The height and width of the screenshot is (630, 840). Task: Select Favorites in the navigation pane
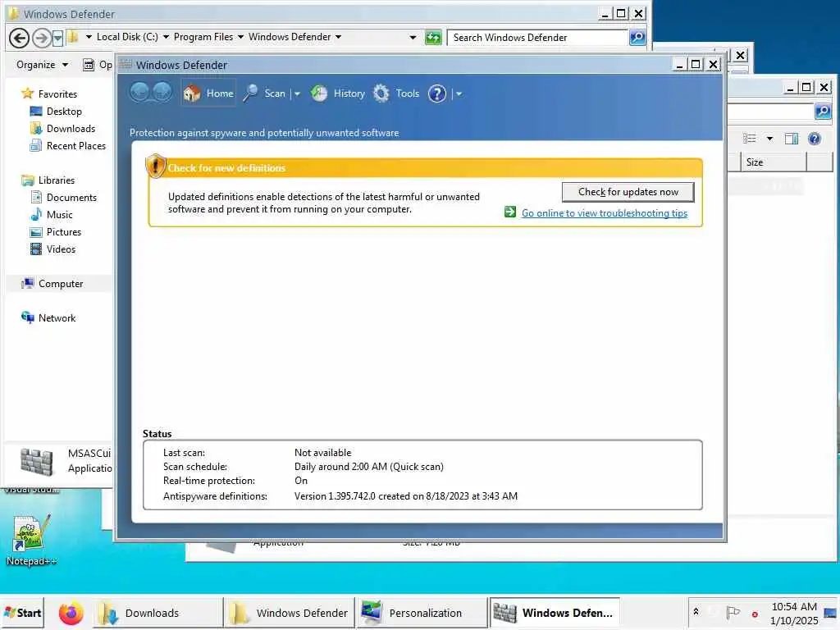57,94
